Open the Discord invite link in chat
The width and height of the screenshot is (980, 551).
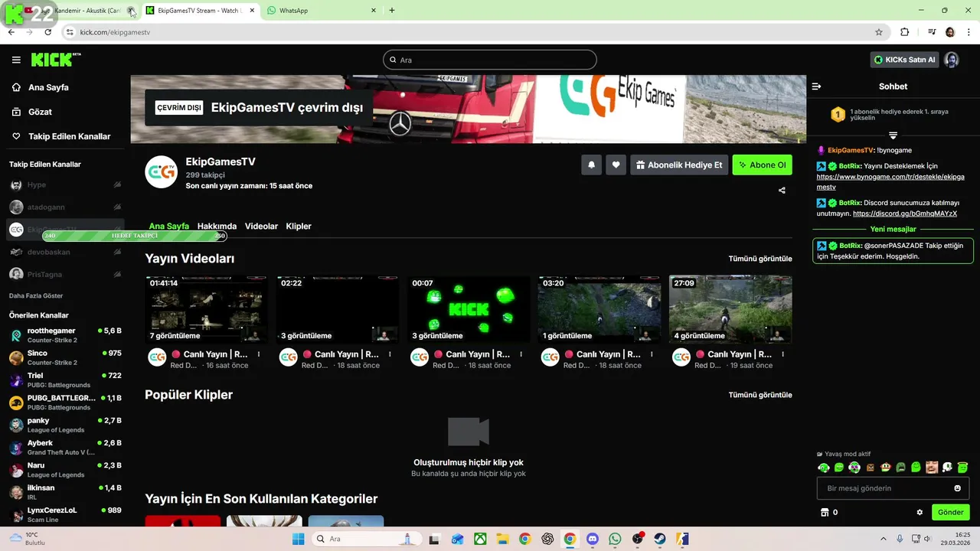(904, 214)
